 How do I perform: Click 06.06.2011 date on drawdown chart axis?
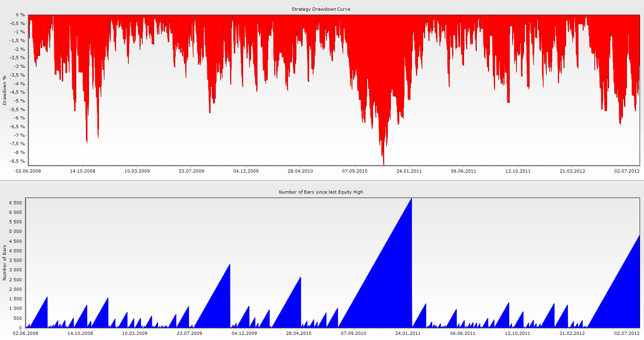click(464, 171)
